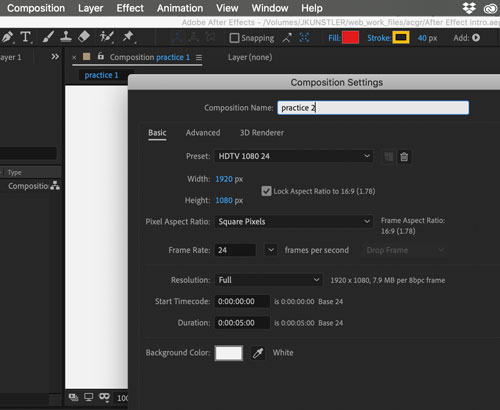Click the save preset icon
Screen dimensions: 500x410
pyautogui.click(x=388, y=157)
